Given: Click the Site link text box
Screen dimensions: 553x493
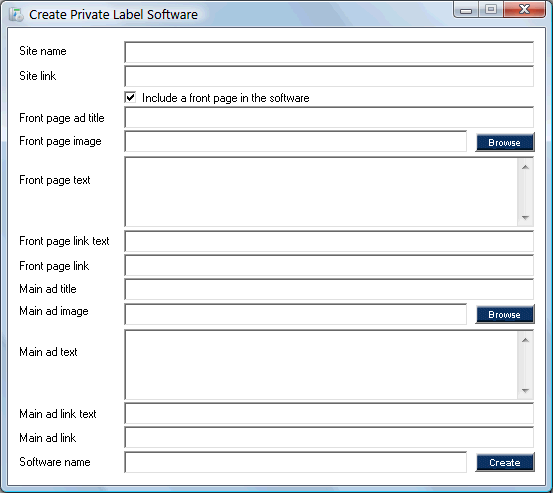Looking at the screenshot, I should pos(329,76).
